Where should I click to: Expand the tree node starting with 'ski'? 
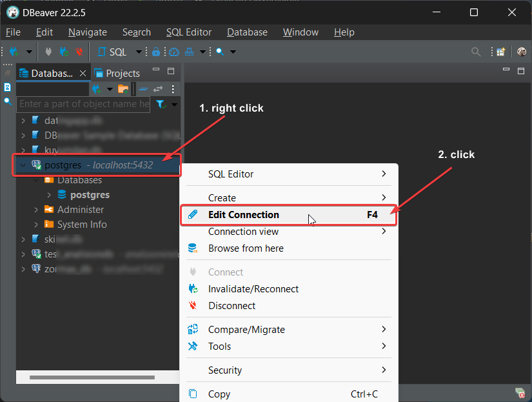tap(23, 239)
